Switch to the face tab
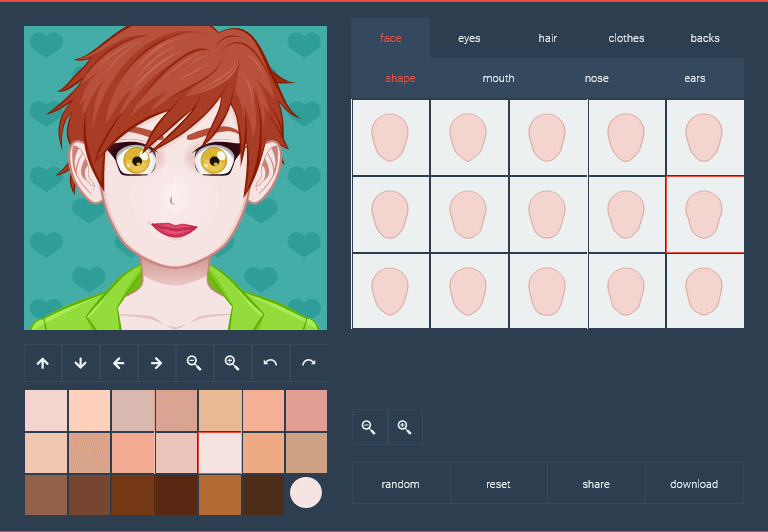 (390, 38)
